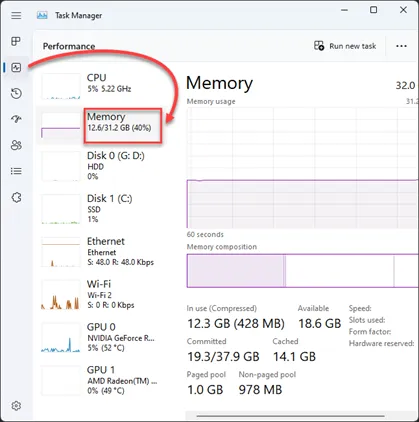Open the Details page icon
Screen dimensions: 419x422
click(x=16, y=171)
